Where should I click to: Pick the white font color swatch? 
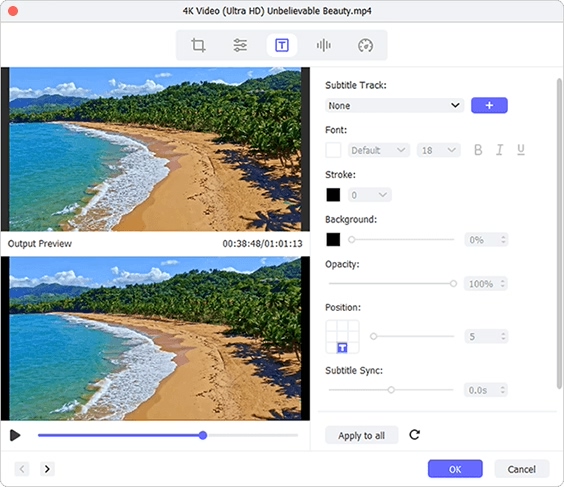click(x=333, y=150)
